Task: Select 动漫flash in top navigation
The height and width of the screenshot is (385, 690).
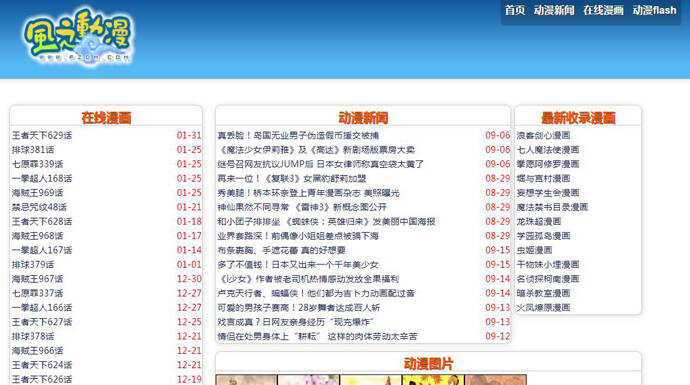Action: point(654,10)
